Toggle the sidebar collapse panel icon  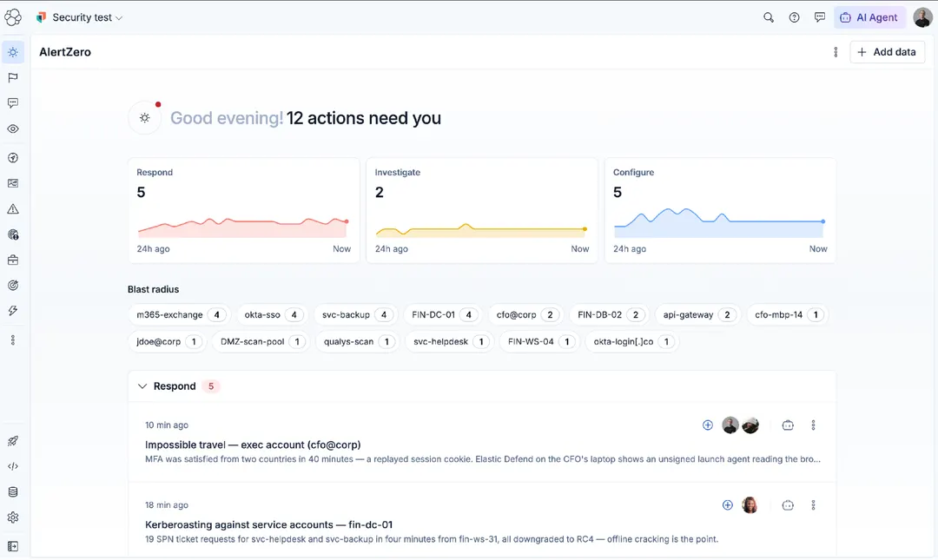pyautogui.click(x=12, y=546)
